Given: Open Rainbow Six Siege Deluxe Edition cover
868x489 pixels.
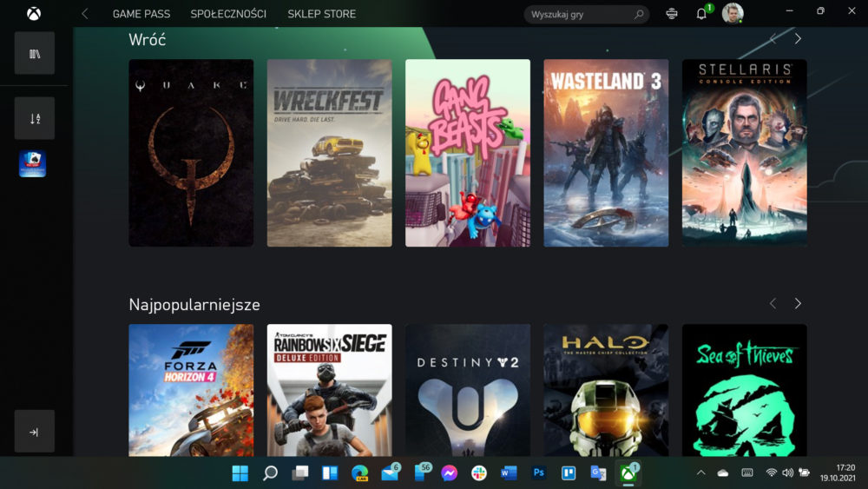Looking at the screenshot, I should (x=329, y=391).
